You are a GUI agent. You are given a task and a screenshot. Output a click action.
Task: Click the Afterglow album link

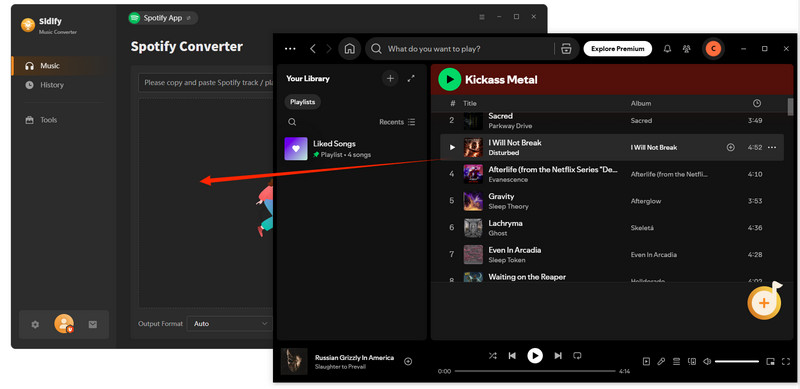pos(646,201)
